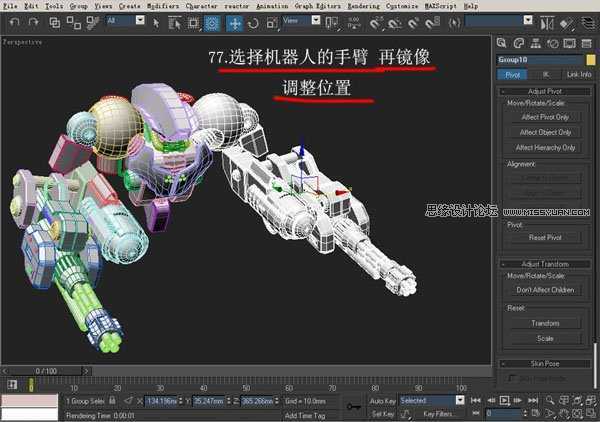The width and height of the screenshot is (600, 422).
Task: Open Select by Name list icon
Action: click(174, 23)
